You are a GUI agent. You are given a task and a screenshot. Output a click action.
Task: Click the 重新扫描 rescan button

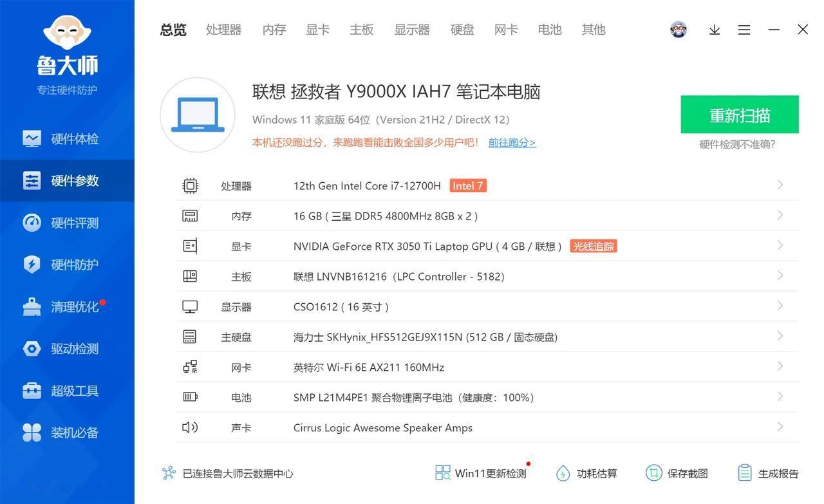pos(740,115)
